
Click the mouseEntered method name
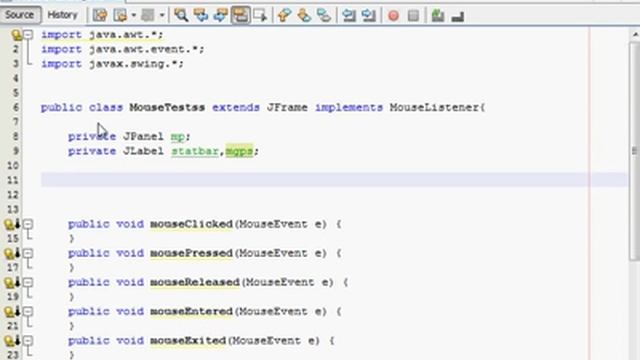click(191, 311)
